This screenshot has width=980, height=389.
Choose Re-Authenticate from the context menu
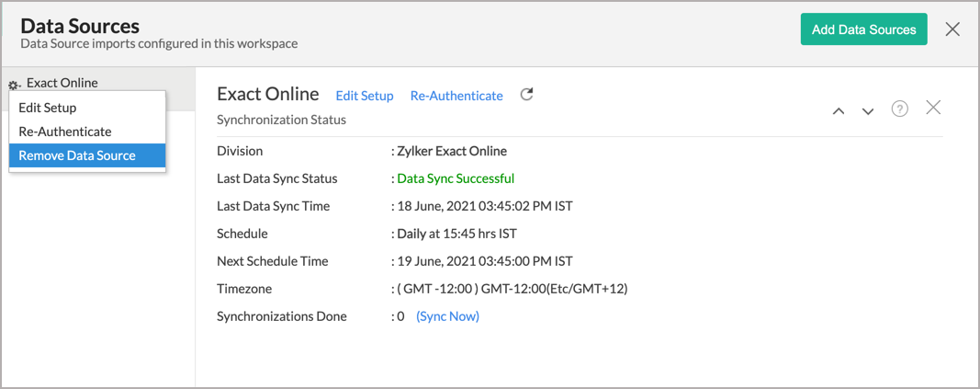[x=87, y=132]
